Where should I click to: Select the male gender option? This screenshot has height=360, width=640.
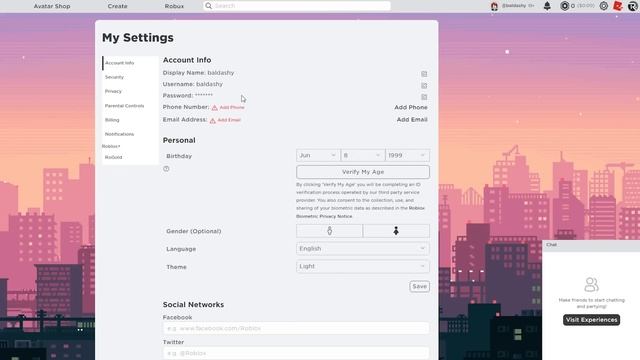click(329, 231)
